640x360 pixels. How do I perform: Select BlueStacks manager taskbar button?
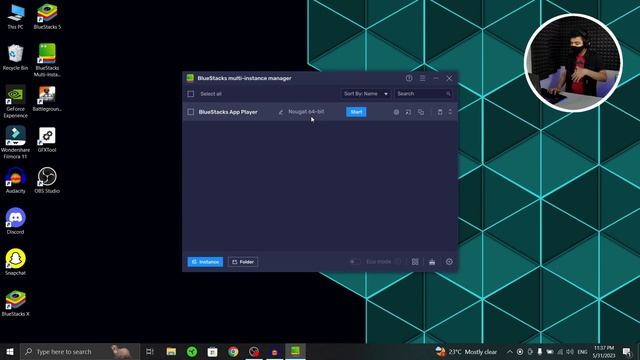[x=295, y=351]
